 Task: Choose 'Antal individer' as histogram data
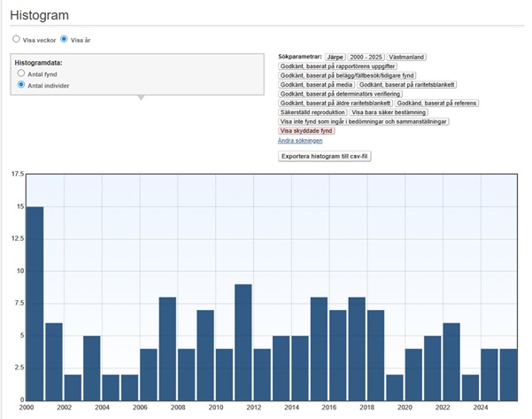22,85
